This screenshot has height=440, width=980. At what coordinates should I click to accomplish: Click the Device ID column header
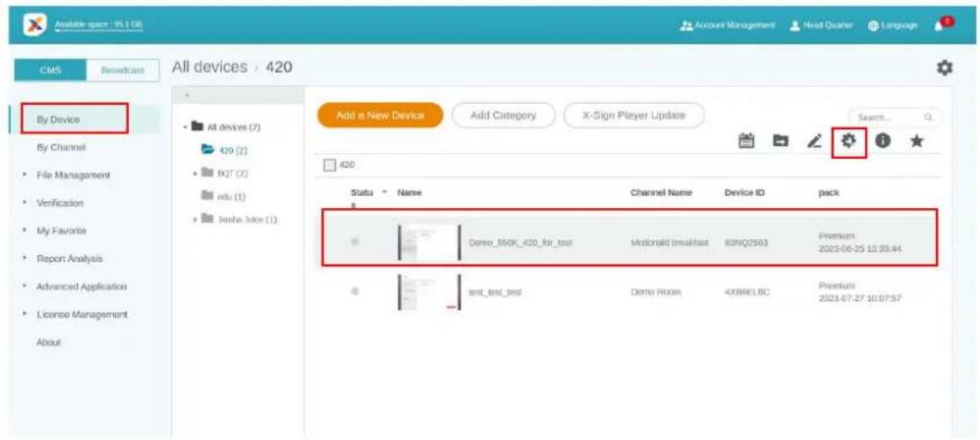744,193
